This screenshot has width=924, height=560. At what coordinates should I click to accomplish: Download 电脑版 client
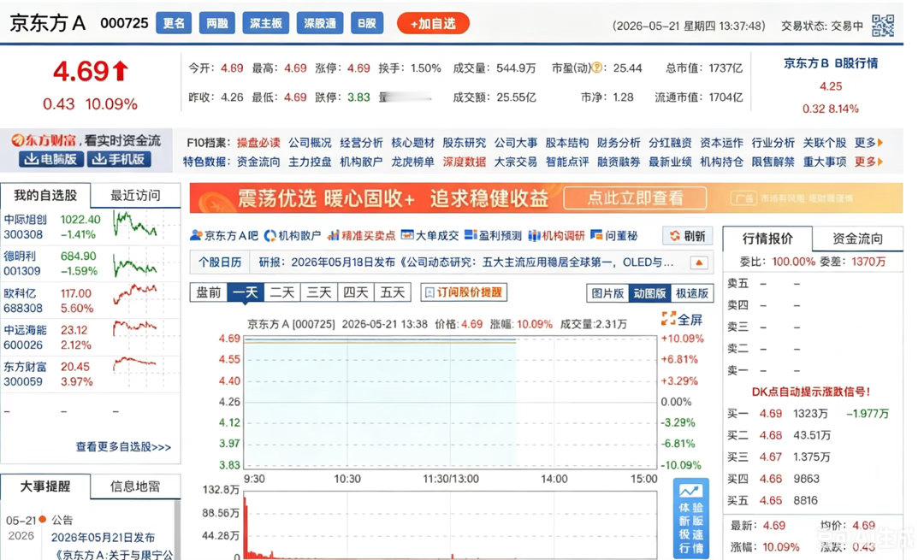51,159
